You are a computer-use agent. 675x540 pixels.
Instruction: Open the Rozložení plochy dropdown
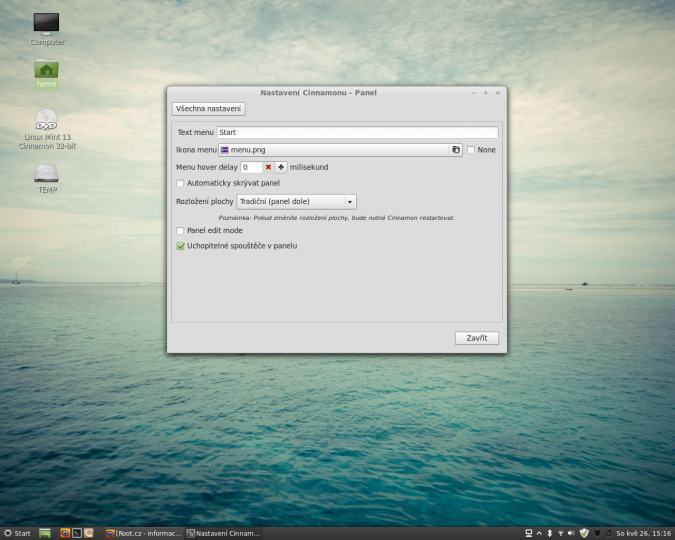[296, 202]
